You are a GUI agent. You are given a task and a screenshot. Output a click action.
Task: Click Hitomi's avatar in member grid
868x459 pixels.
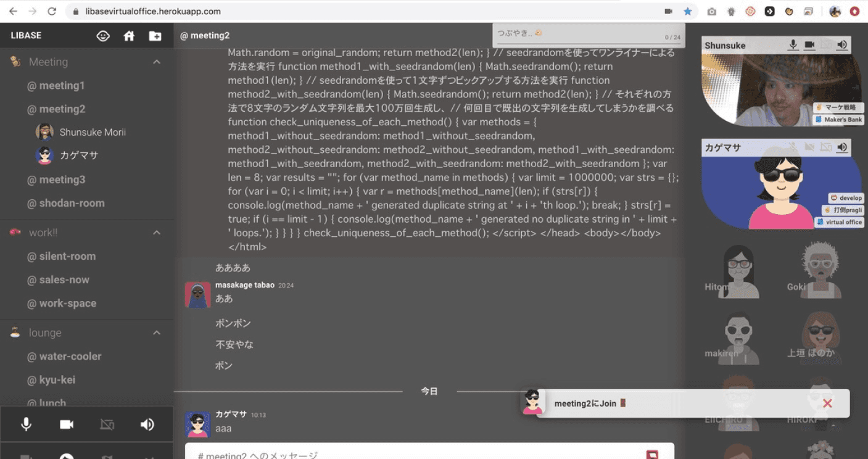(738, 271)
